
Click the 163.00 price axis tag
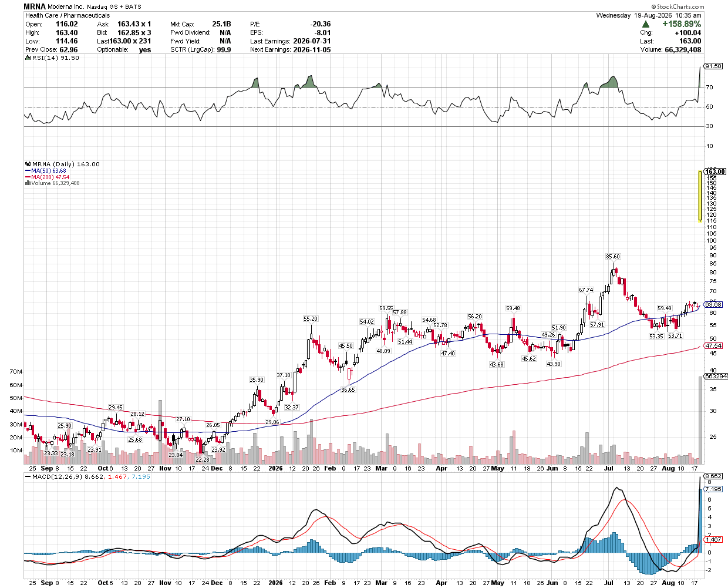715,172
